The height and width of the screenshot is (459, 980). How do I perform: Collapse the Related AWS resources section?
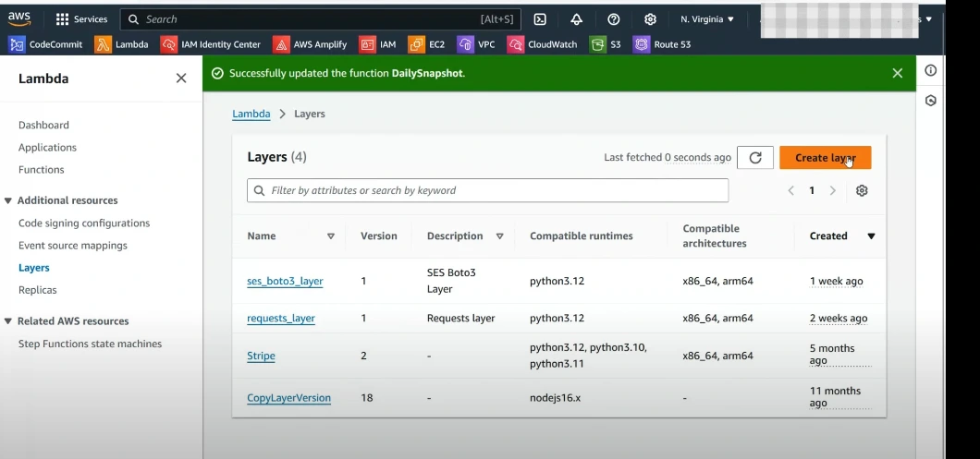(9, 321)
